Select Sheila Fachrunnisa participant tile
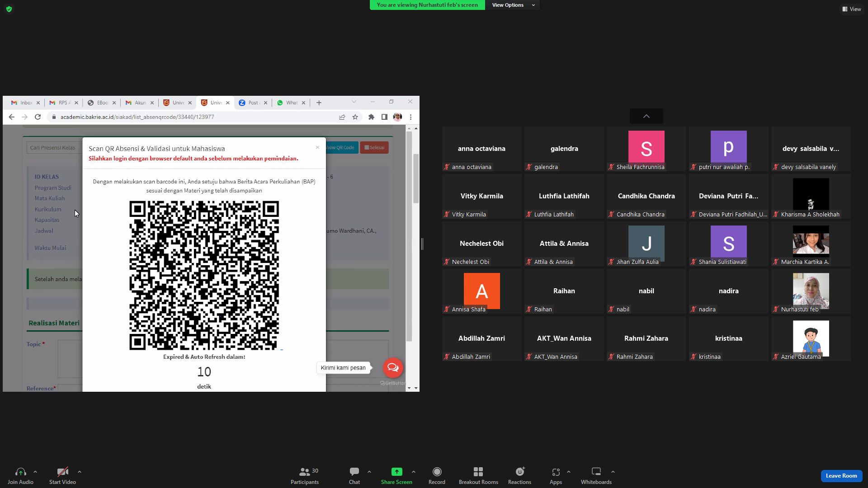Screen dimensions: 868x488 tap(646, 149)
